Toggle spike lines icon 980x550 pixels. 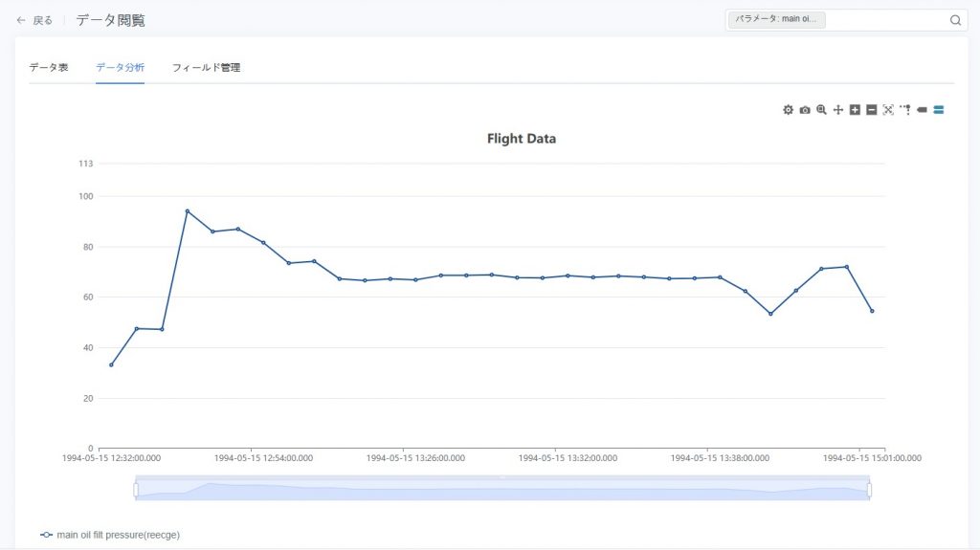(x=904, y=110)
